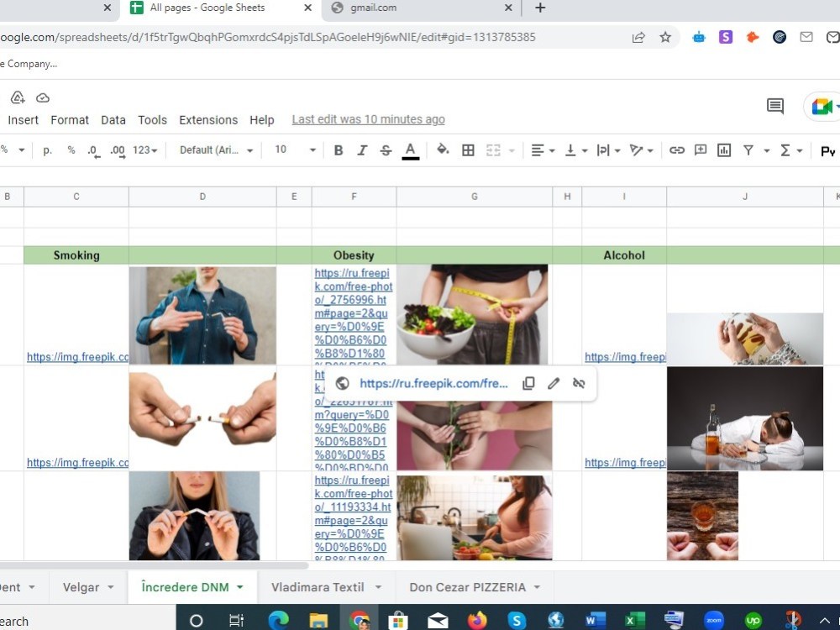Click 'Last edit was 10 minutes ago'
840x630 pixels.
coord(368,119)
